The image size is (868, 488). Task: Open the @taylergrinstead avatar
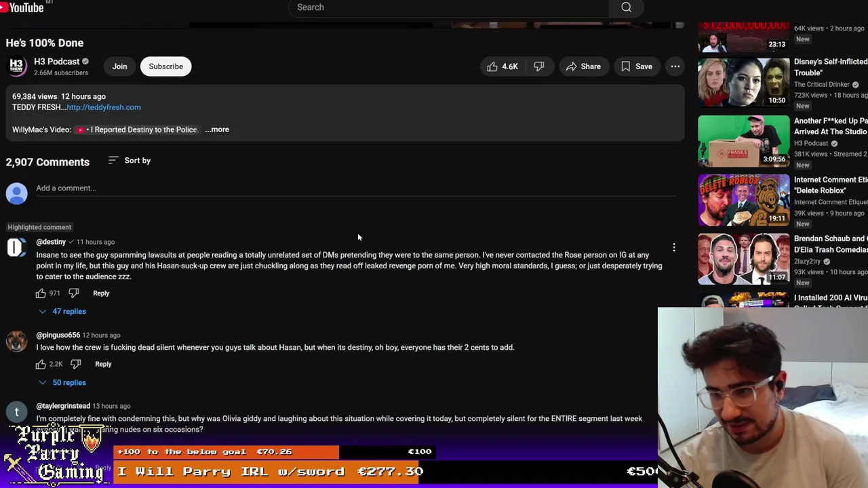tap(17, 411)
